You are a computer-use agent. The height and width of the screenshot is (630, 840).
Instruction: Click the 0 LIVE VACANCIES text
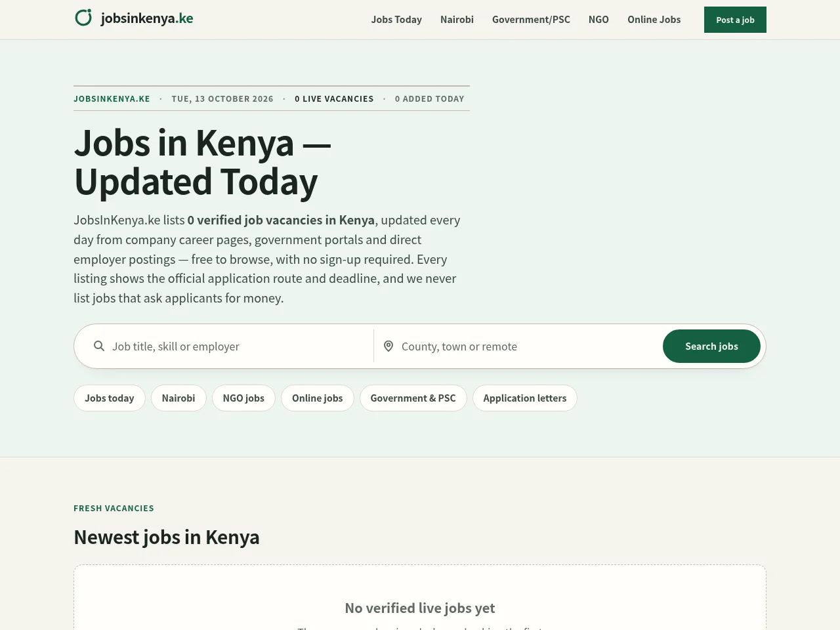pos(334,98)
